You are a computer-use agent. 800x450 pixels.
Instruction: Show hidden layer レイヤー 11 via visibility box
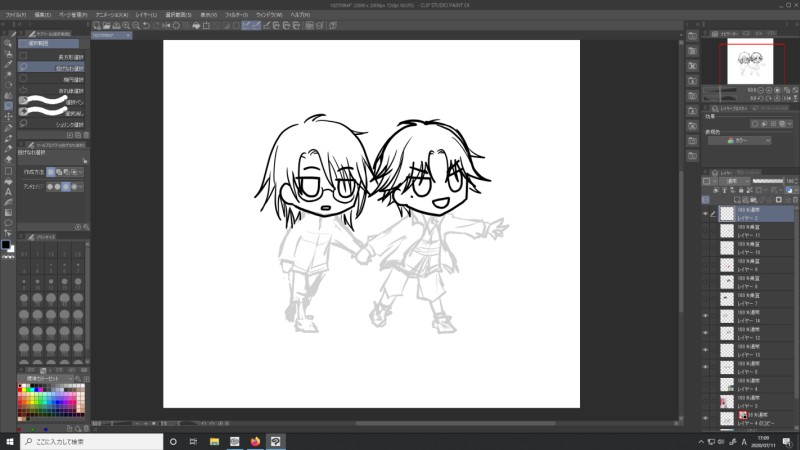[706, 231]
